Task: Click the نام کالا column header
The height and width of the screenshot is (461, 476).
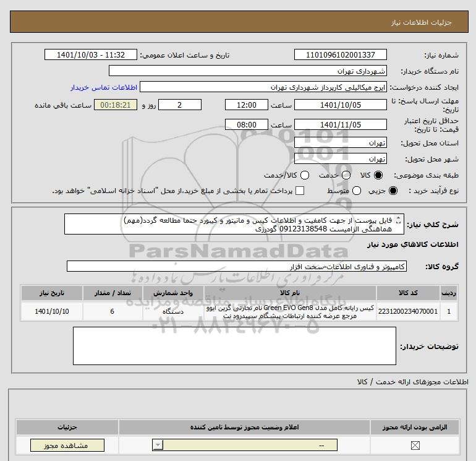Action: (290, 293)
